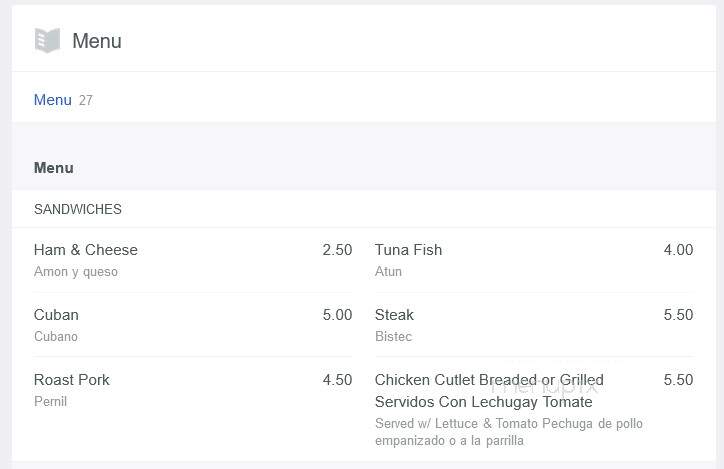Viewport: 724px width, 469px height.
Task: Click the SANDWICHES category label
Action: [78, 209]
